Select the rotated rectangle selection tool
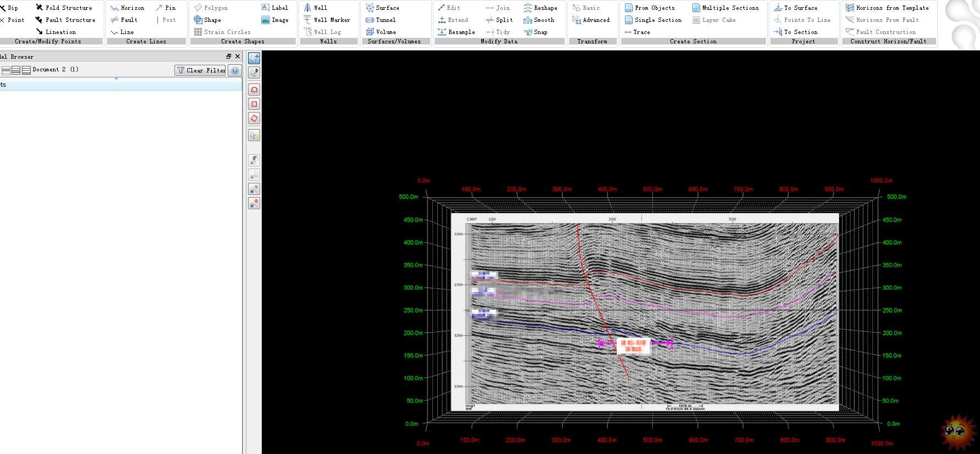The width and height of the screenshot is (980, 454). 254,118
